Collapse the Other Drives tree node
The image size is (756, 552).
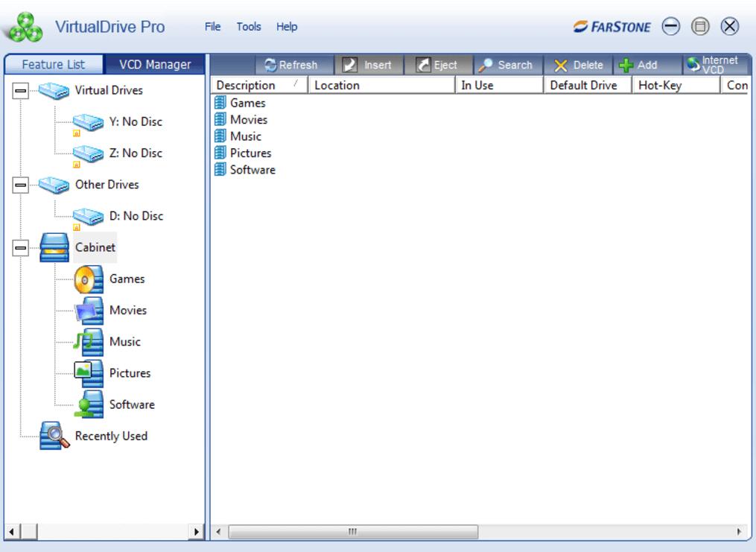click(x=20, y=185)
